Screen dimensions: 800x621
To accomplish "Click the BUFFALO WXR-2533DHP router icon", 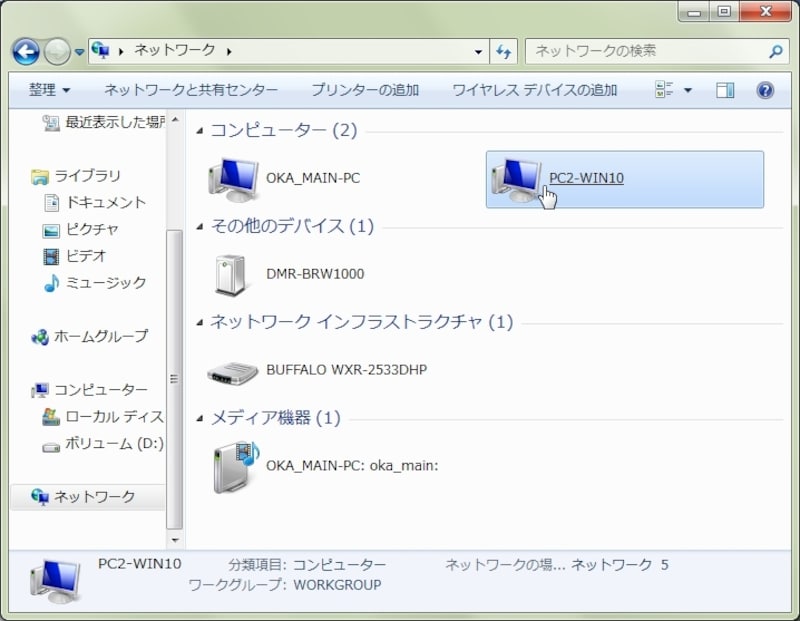I will (232, 370).
